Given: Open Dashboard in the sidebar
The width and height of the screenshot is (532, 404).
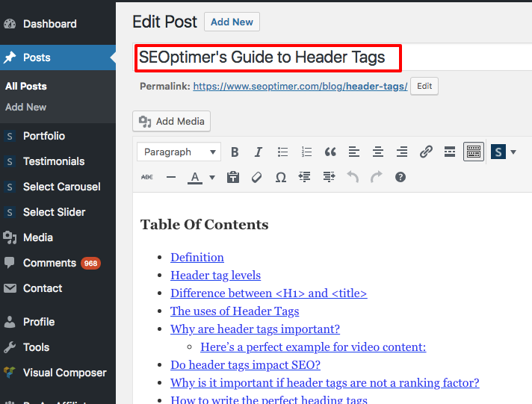Looking at the screenshot, I should coord(58,24).
